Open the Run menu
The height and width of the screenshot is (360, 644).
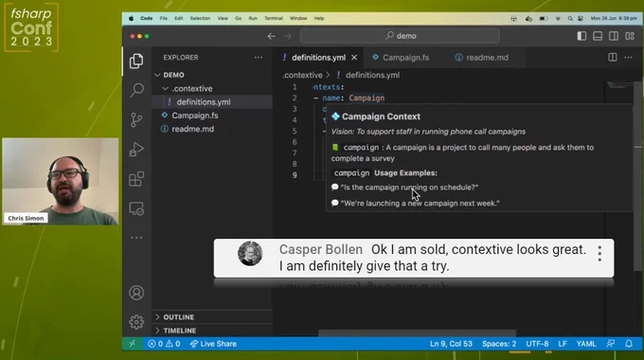(253, 19)
